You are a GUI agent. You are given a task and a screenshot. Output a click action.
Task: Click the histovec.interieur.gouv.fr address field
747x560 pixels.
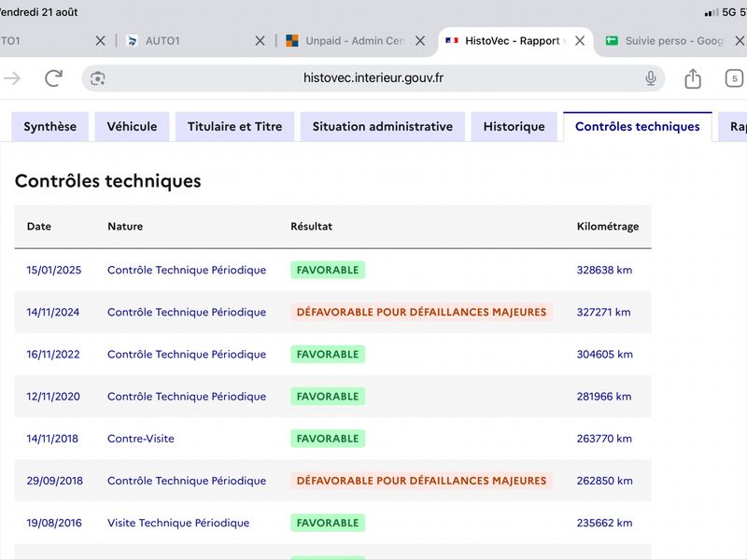pyautogui.click(x=373, y=78)
